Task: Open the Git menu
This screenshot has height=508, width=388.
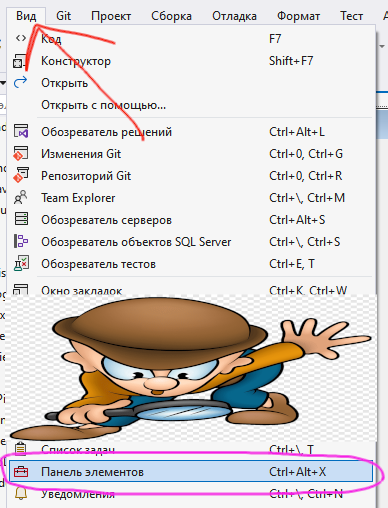Action: (63, 16)
